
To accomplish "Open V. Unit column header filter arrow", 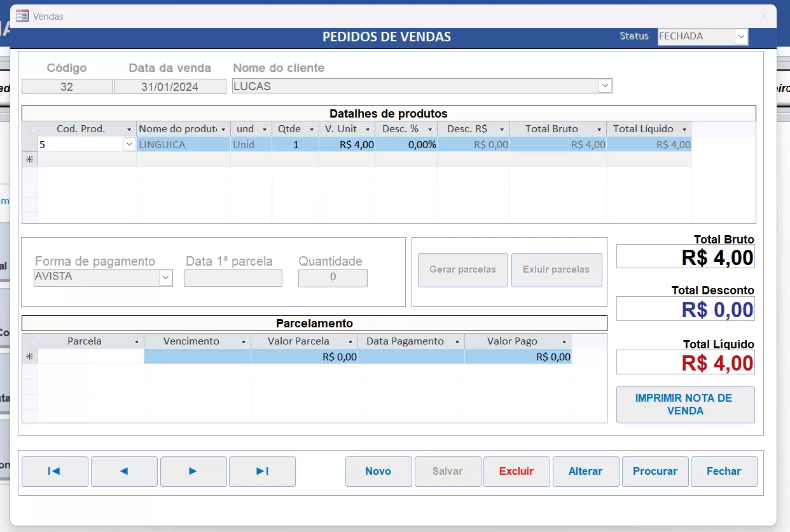I will point(368,130).
